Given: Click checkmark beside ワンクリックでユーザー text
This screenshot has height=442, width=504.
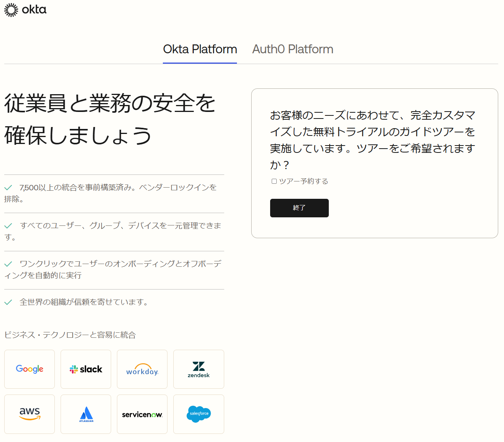Looking at the screenshot, I should coord(8,264).
